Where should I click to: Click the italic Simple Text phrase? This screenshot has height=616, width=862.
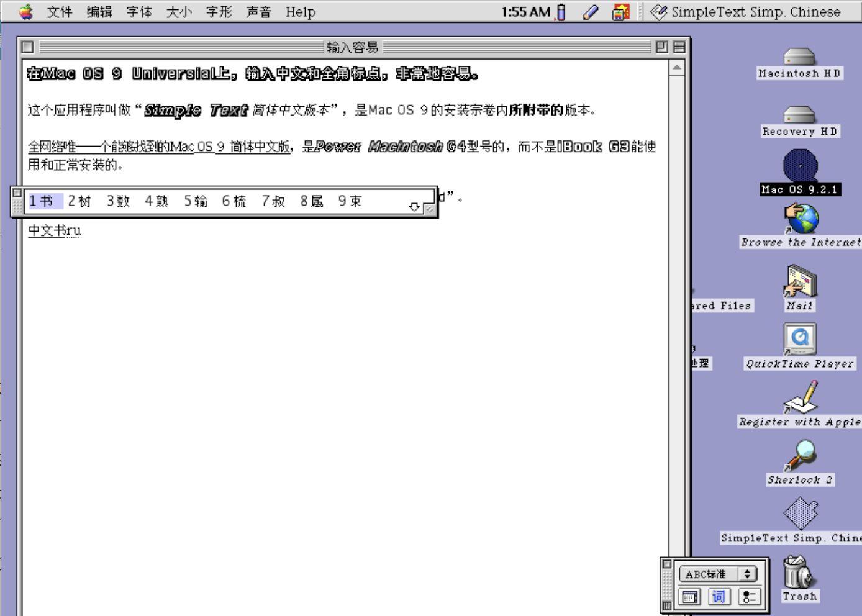(x=195, y=111)
